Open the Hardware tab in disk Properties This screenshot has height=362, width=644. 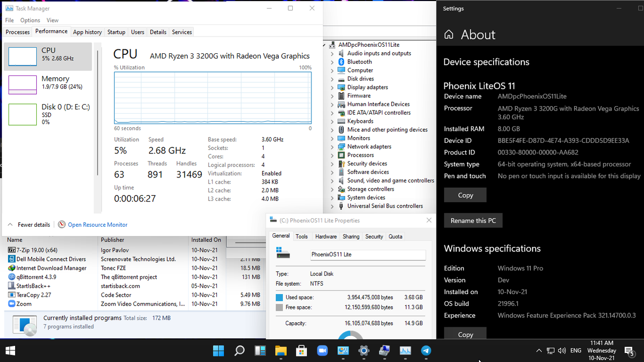pos(326,236)
